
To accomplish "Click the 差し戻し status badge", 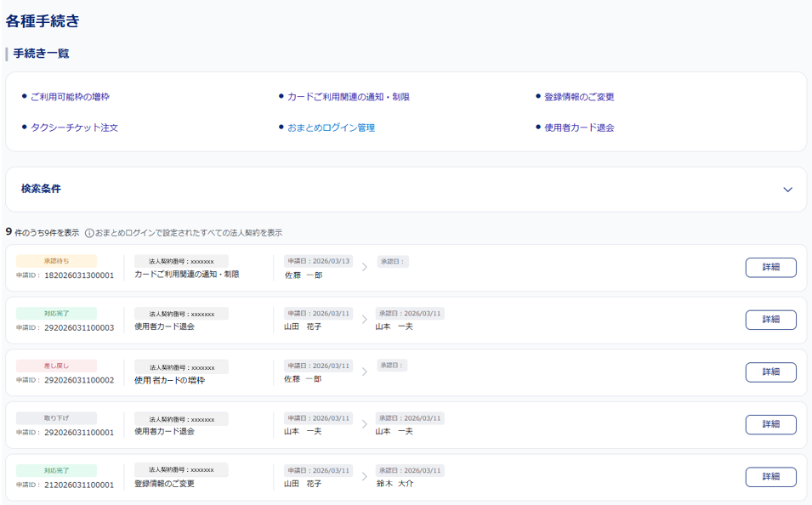I will [x=56, y=366].
